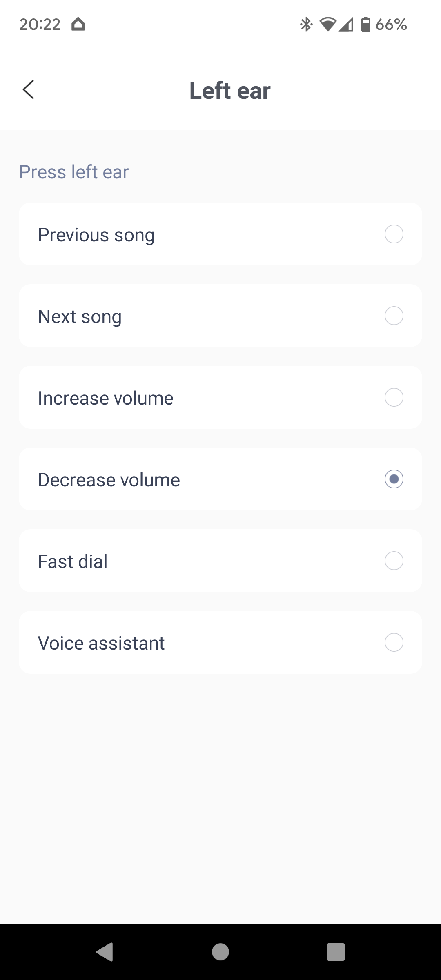Tap the home icon in status bar
The height and width of the screenshot is (980, 441).
pos(78,24)
